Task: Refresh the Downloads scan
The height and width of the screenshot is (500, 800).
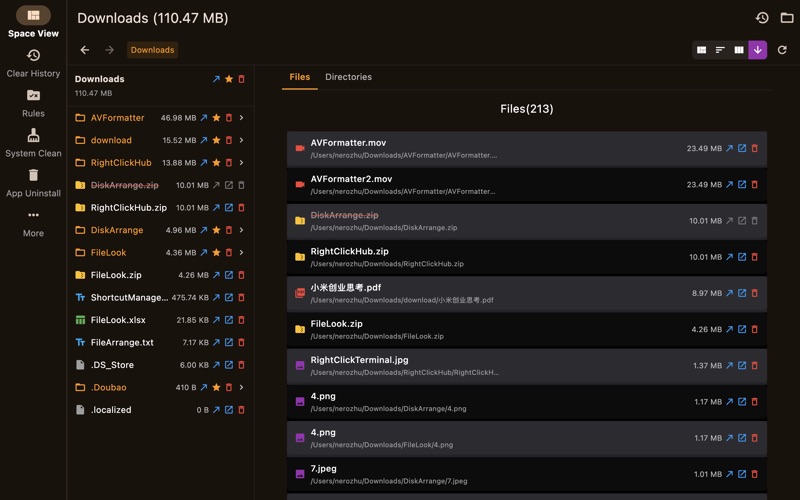Action: click(782, 50)
